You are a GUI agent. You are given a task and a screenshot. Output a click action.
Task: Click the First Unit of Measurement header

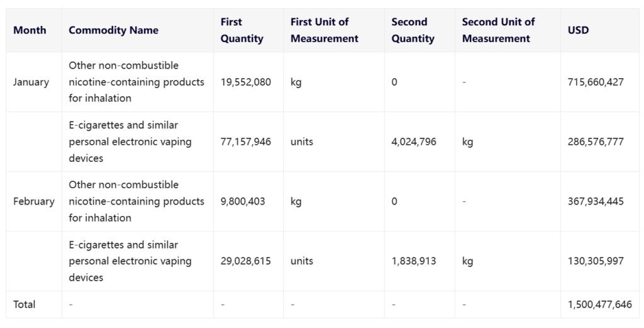click(324, 30)
